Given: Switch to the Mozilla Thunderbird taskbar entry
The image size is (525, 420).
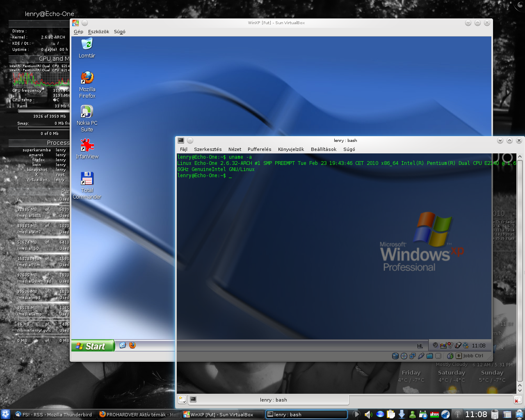Looking at the screenshot, I should point(54,415).
